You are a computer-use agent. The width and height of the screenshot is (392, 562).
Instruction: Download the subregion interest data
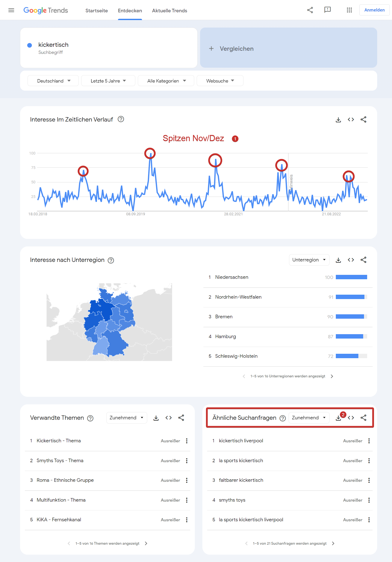tap(338, 260)
